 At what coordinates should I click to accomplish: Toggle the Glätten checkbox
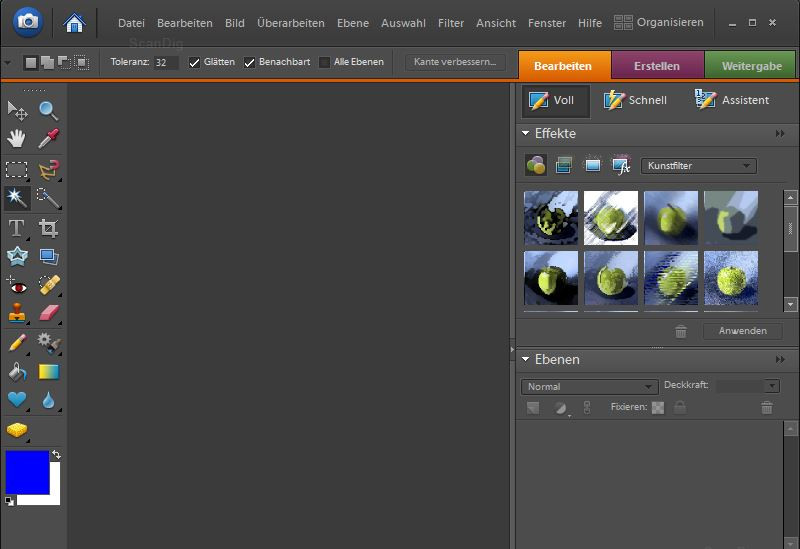[195, 62]
